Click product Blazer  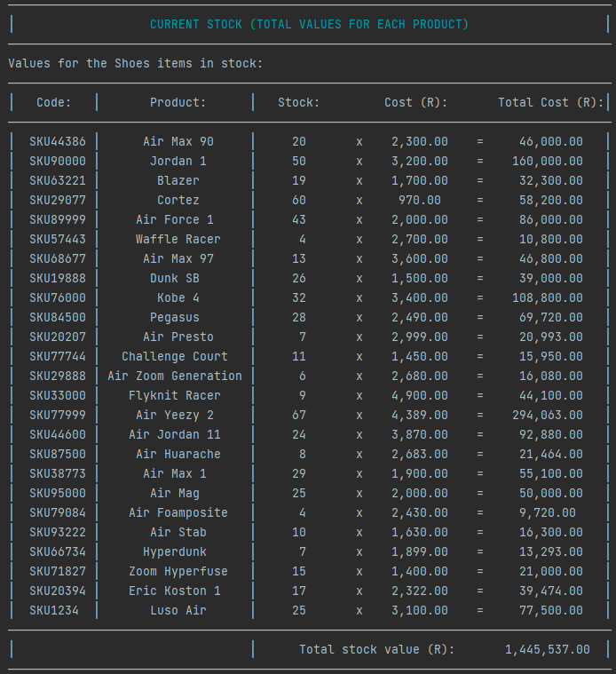click(x=178, y=180)
